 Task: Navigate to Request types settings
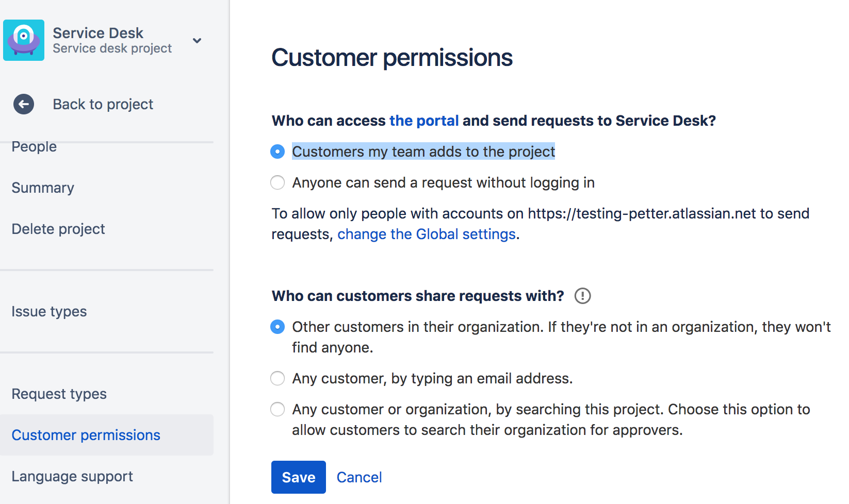point(59,394)
